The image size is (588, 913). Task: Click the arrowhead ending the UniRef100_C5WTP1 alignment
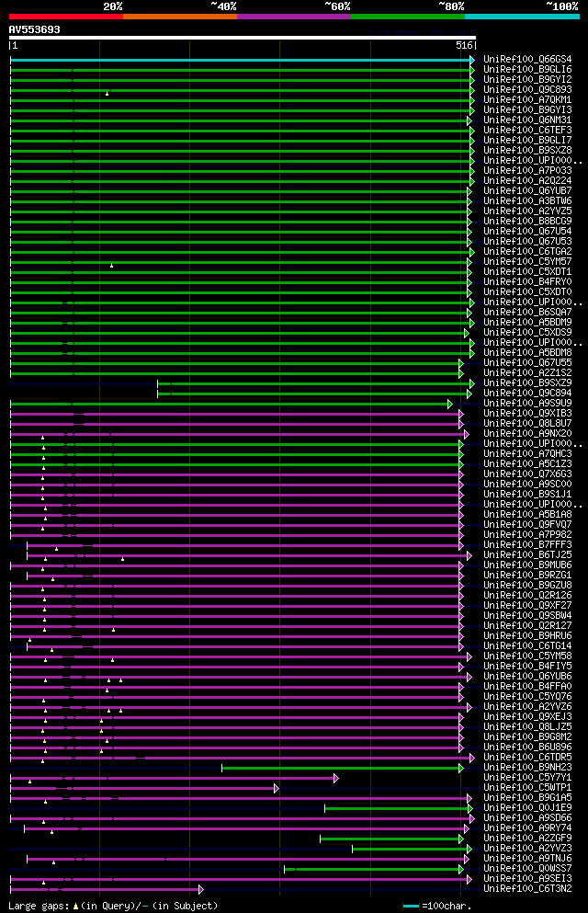(277, 788)
